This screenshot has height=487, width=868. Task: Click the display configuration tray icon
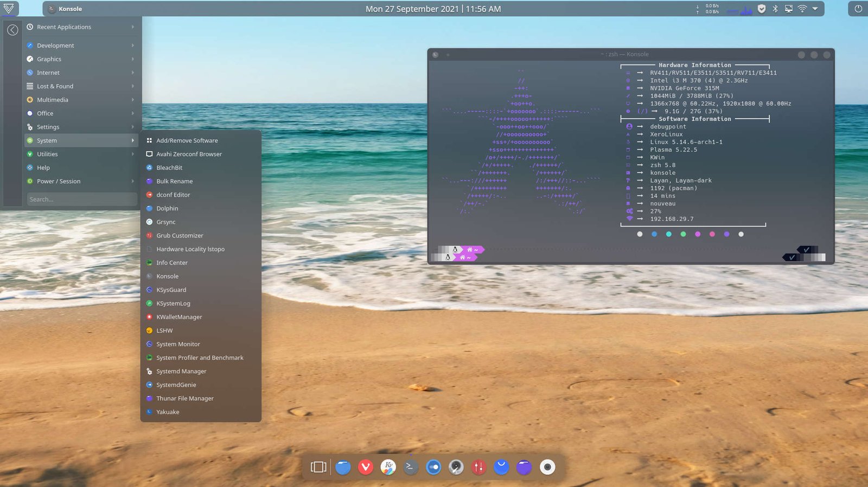pos(788,9)
